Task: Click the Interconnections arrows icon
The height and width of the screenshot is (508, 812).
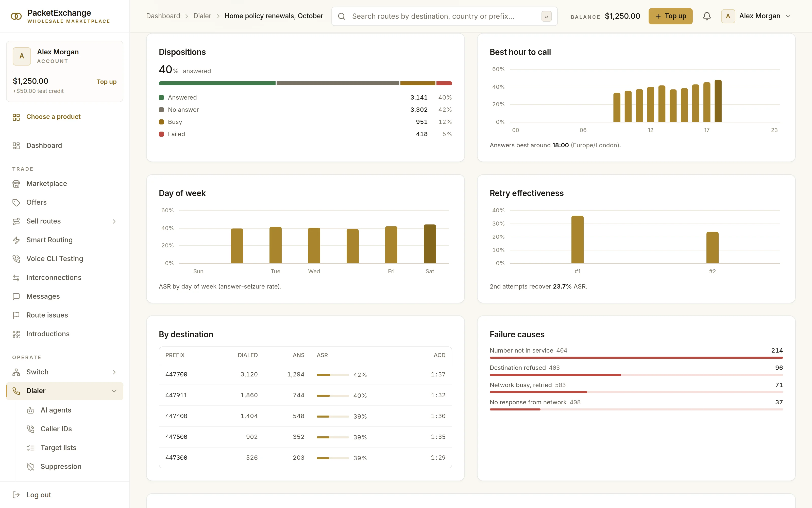Action: (16, 278)
